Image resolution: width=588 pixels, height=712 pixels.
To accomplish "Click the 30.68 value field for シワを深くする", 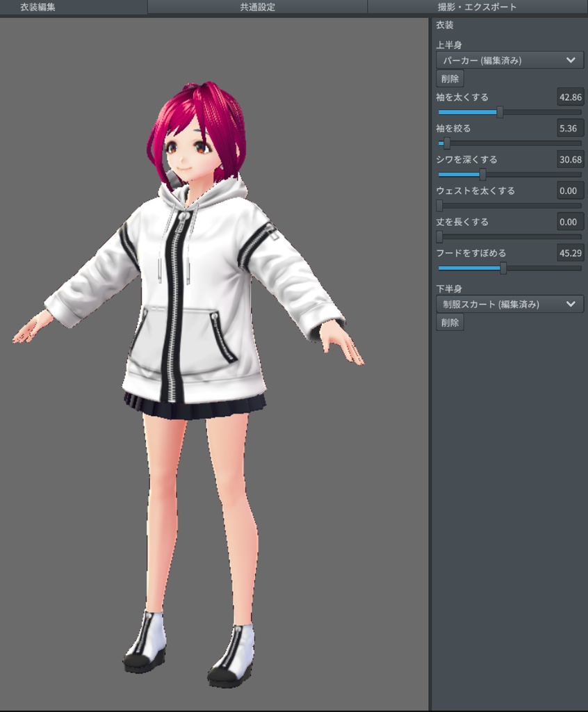I will click(569, 159).
